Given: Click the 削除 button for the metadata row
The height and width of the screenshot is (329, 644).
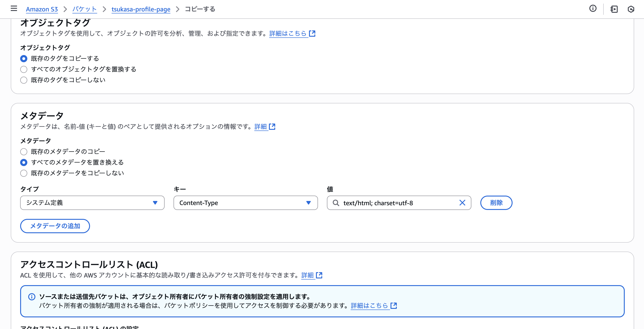Looking at the screenshot, I should 496,203.
